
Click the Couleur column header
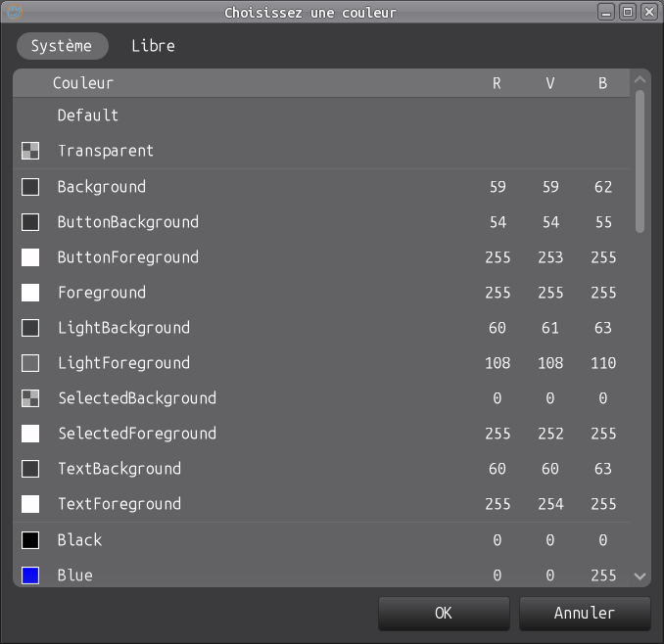click(83, 84)
